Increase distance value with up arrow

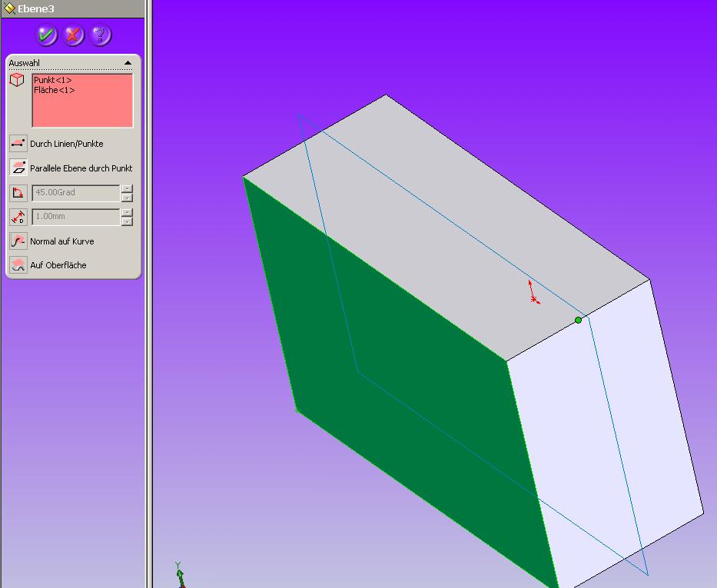pyautogui.click(x=127, y=213)
